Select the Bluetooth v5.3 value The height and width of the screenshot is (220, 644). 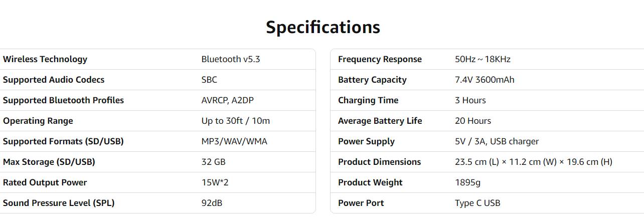point(231,59)
